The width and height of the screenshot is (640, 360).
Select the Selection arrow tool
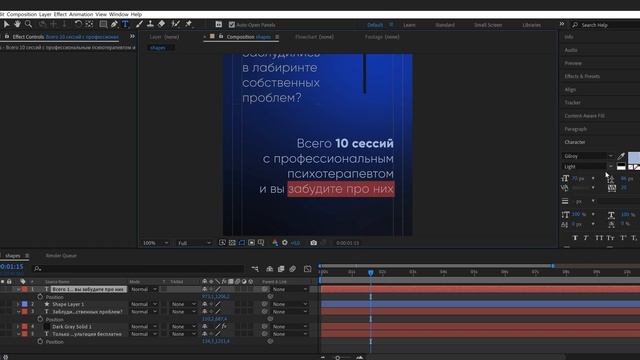6,24
